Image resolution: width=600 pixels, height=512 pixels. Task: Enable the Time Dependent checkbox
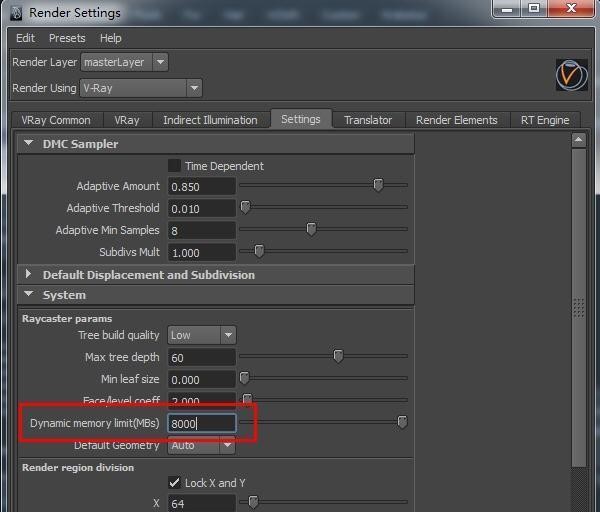[x=174, y=166]
